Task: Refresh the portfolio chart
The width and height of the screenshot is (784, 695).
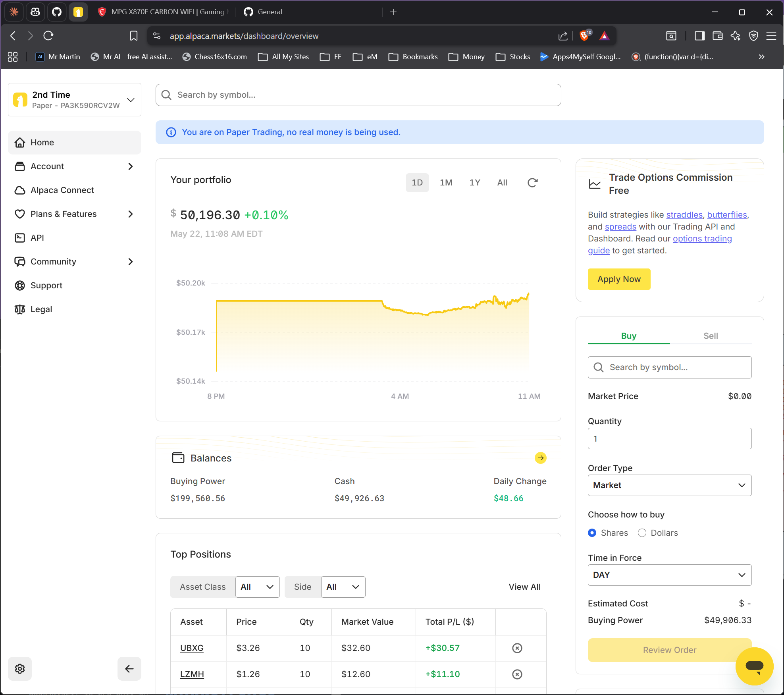Action: coord(532,183)
